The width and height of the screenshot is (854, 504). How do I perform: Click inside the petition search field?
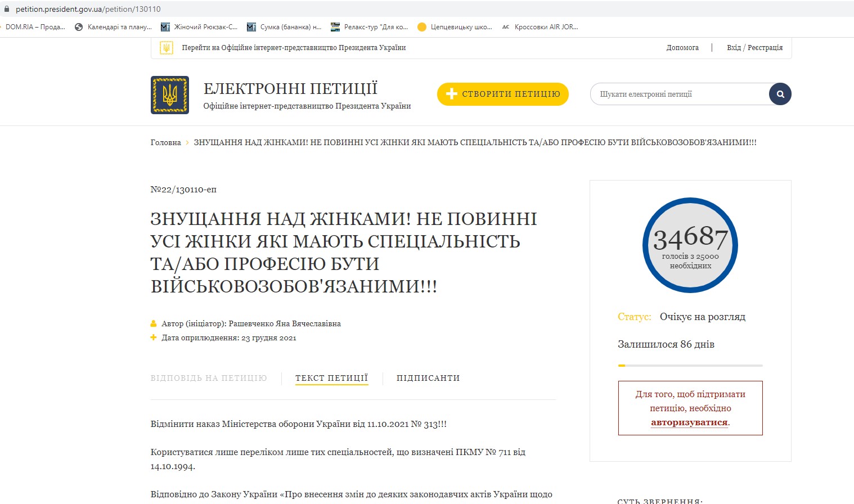point(678,94)
